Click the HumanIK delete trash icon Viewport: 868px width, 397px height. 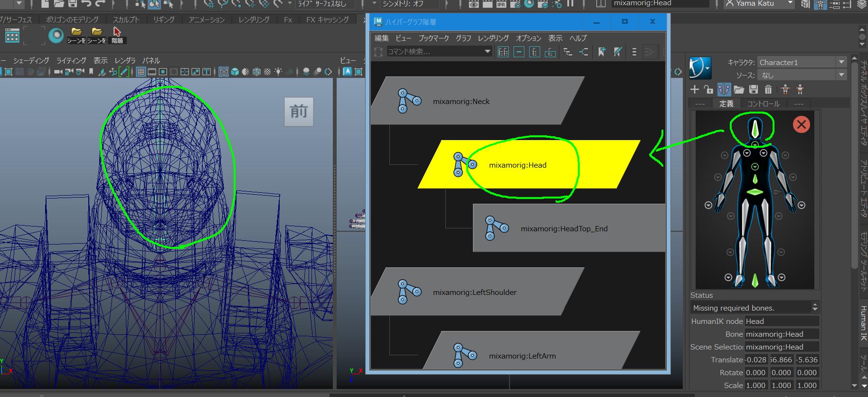(x=768, y=89)
